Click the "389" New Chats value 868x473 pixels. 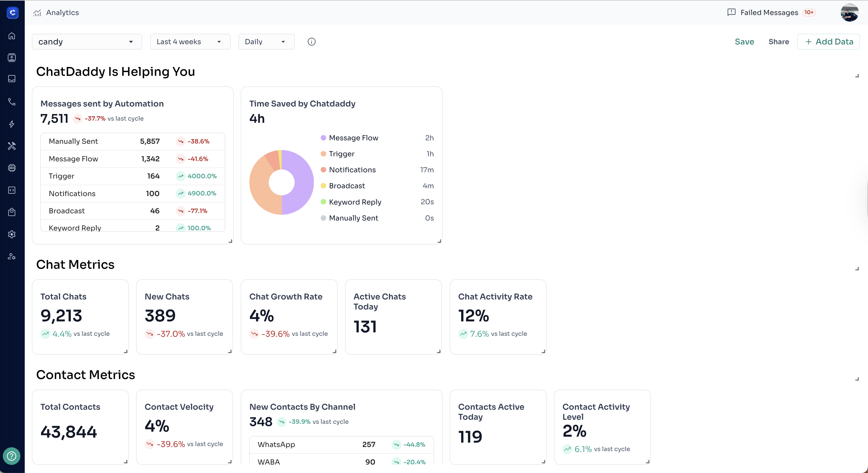(160, 316)
